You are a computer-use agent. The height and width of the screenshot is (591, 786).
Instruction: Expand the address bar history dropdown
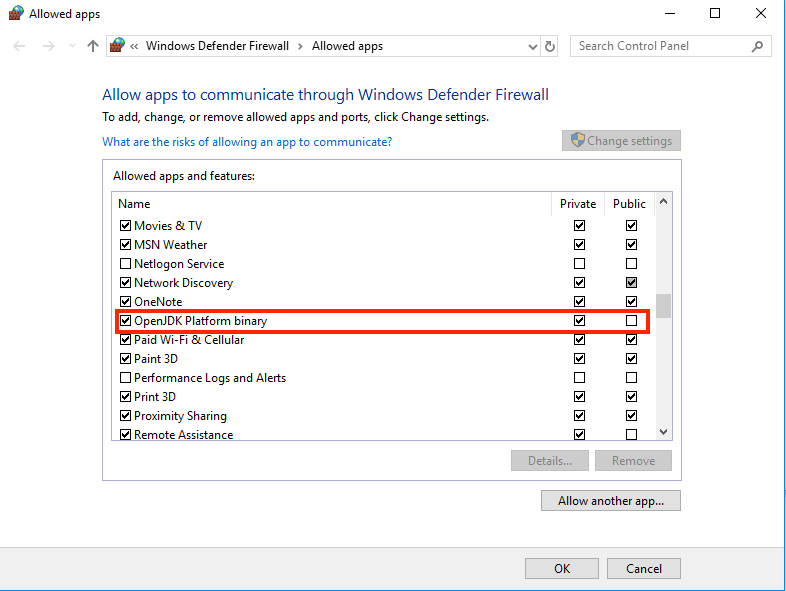point(532,47)
